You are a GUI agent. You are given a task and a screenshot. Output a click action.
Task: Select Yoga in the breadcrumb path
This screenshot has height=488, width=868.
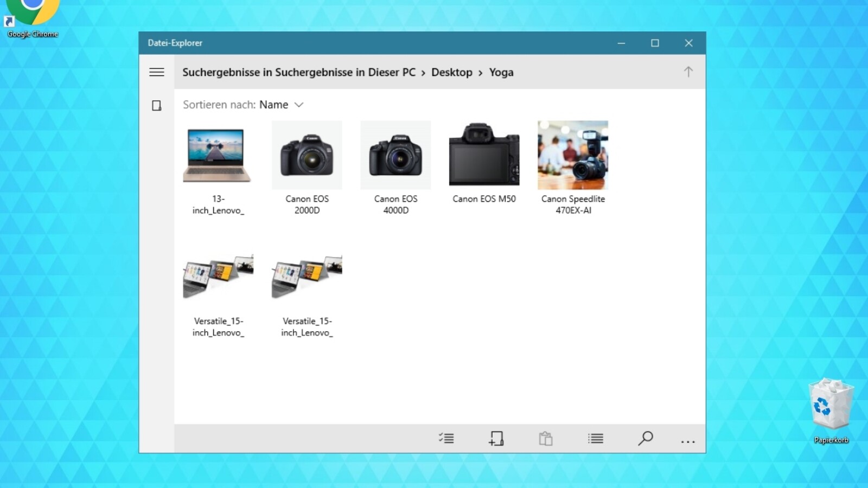(x=501, y=72)
